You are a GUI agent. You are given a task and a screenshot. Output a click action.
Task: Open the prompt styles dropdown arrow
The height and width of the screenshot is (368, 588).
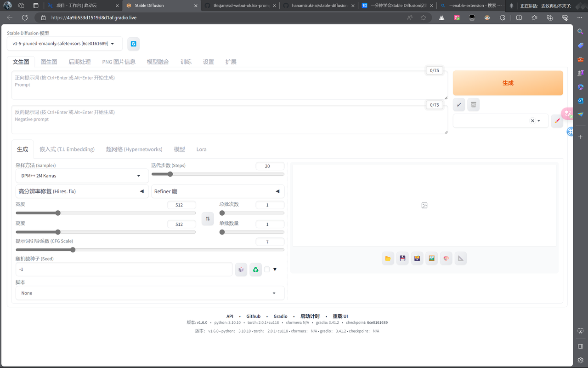(x=539, y=121)
